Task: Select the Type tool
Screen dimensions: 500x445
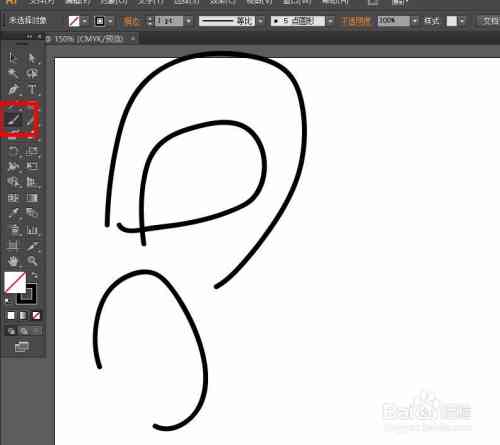Action: [x=32, y=89]
